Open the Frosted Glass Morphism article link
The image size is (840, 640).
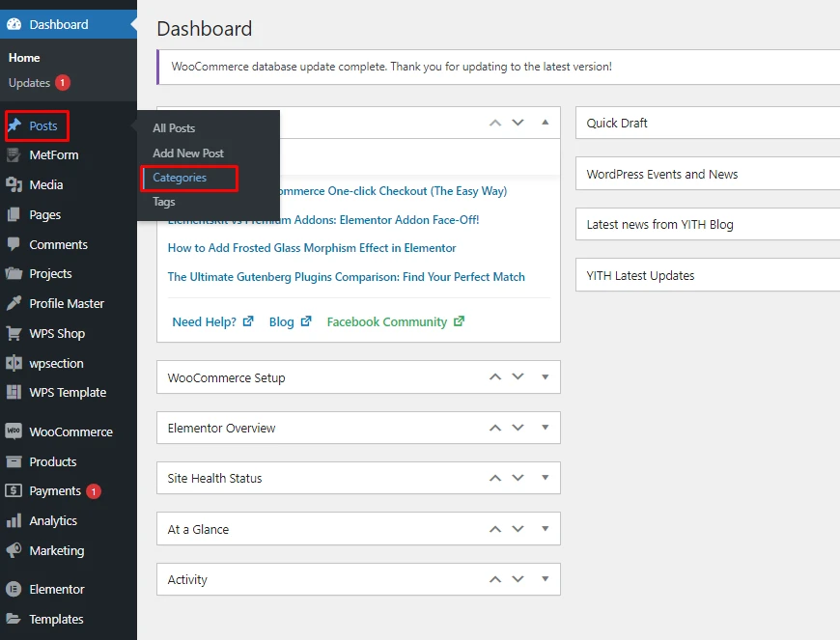(312, 248)
